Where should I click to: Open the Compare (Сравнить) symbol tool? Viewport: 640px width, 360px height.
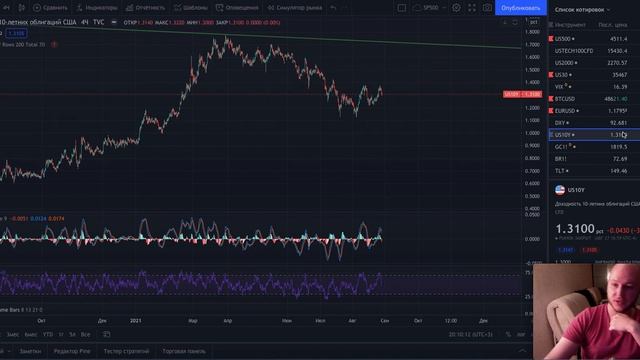click(50, 8)
